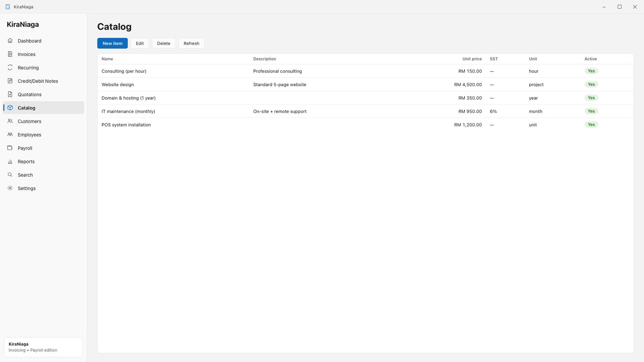Click the RM 350.00 price
The width and height of the screenshot is (644, 362).
(x=470, y=98)
